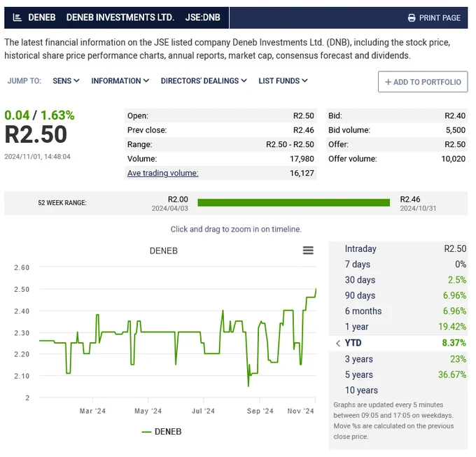The height and width of the screenshot is (457, 476).
Task: Click the Bid value R2.40
Action: coord(455,115)
